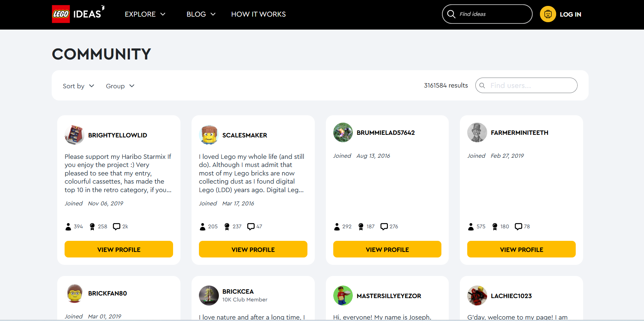The height and width of the screenshot is (321, 644).
Task: Open the Group filter dropdown
Action: (x=120, y=86)
